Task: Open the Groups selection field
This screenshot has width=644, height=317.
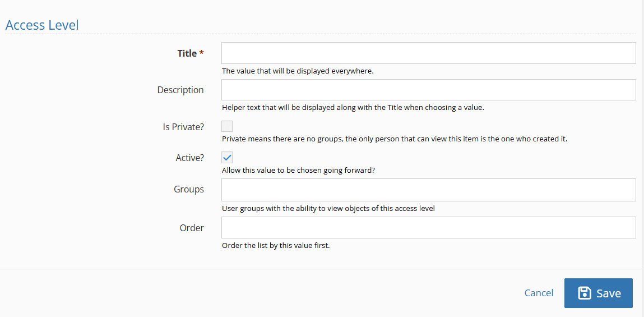Action: (x=429, y=190)
